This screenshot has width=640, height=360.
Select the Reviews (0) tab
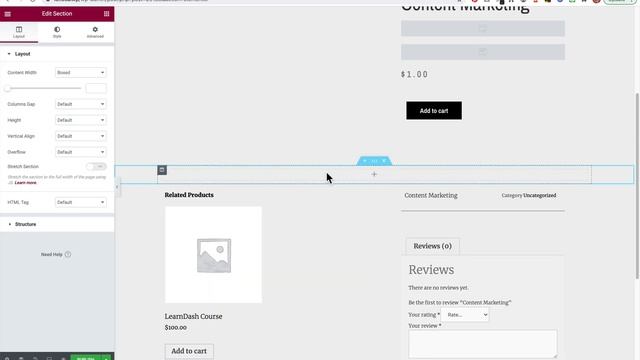433,246
